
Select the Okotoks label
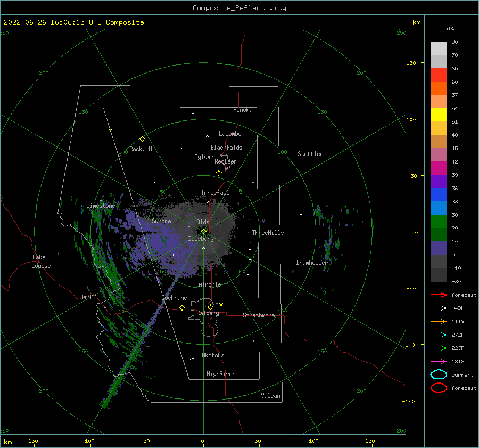coord(213,355)
